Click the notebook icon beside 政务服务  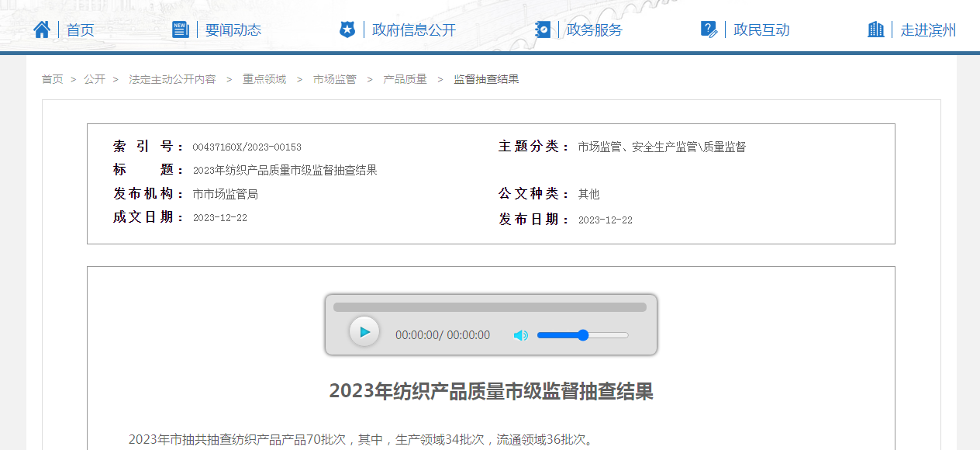[543, 29]
